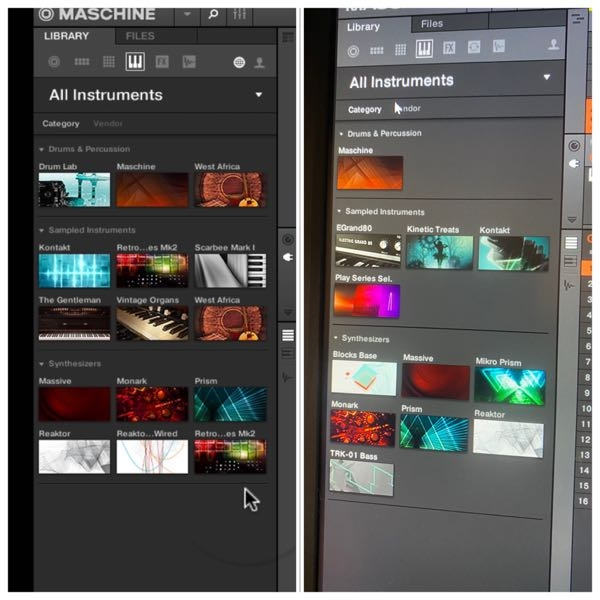Screen dimensions: 600x600
Task: Choose Vintage Organs thumbnail
Action: coord(152,323)
